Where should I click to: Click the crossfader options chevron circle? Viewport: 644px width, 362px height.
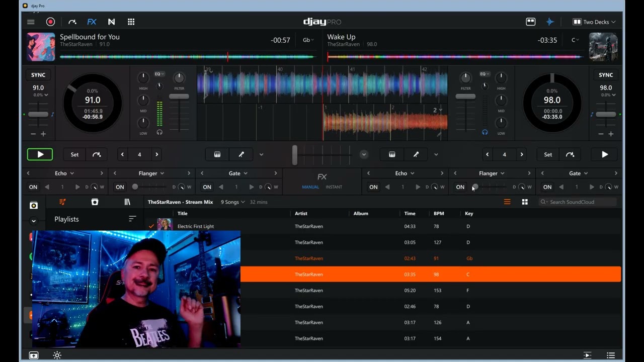coord(364,154)
